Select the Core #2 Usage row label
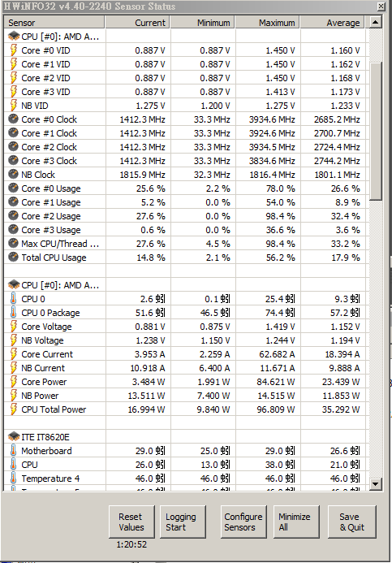The width and height of the screenshot is (392, 563). coord(50,216)
